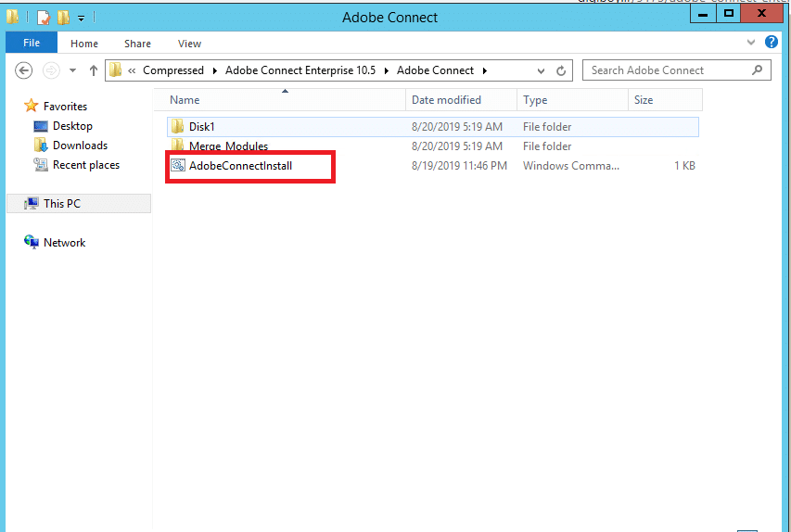
Task: Click the Downloads folder icon
Action: click(41, 146)
